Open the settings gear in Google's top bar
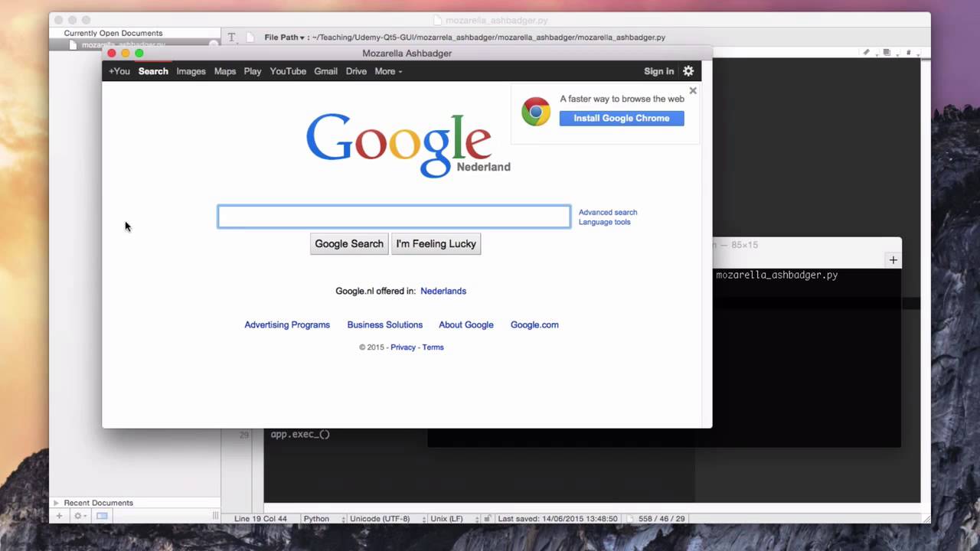The image size is (980, 551). coord(688,71)
